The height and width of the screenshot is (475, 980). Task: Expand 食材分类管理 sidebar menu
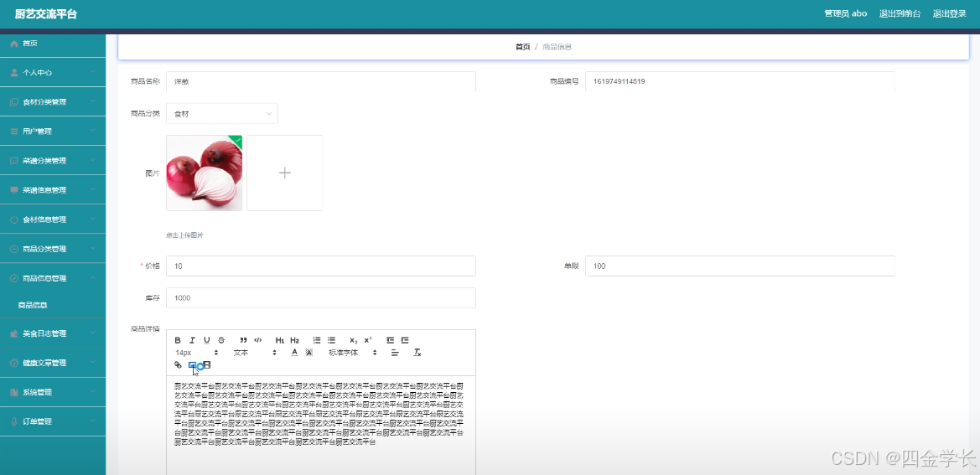coord(53,101)
